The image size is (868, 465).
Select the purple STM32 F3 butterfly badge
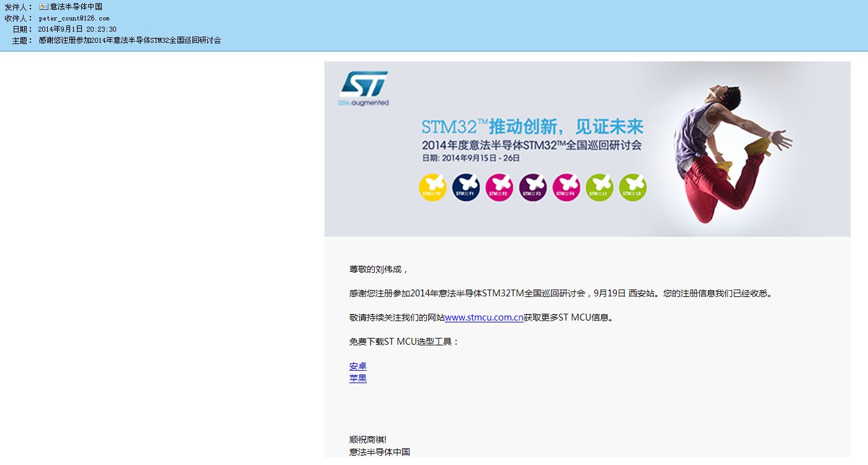coord(533,187)
